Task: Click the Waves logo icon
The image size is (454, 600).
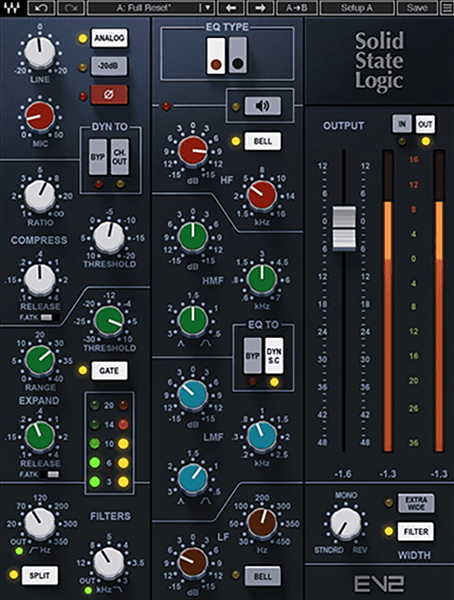Action: (x=13, y=8)
